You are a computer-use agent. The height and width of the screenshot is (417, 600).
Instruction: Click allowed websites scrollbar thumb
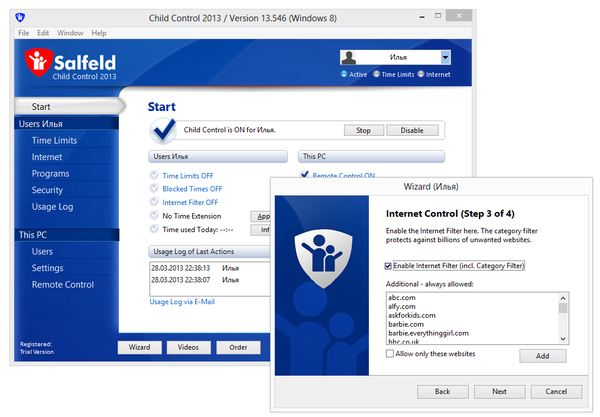tap(563, 308)
